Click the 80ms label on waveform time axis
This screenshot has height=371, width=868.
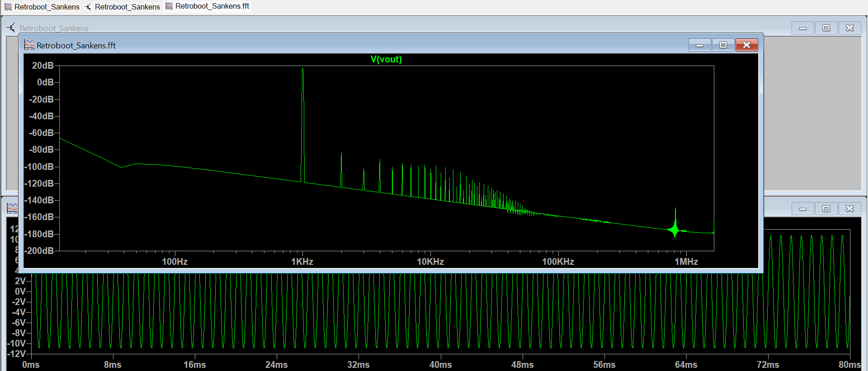[x=850, y=365]
